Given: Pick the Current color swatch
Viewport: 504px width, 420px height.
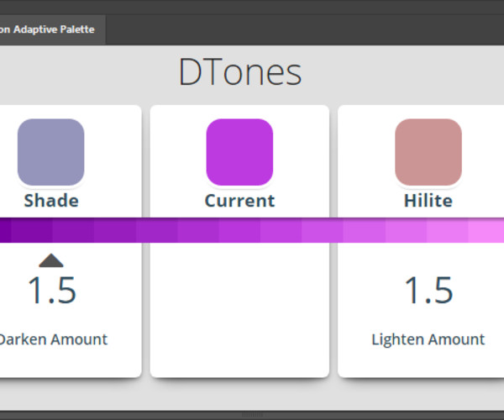Looking at the screenshot, I should (x=239, y=152).
